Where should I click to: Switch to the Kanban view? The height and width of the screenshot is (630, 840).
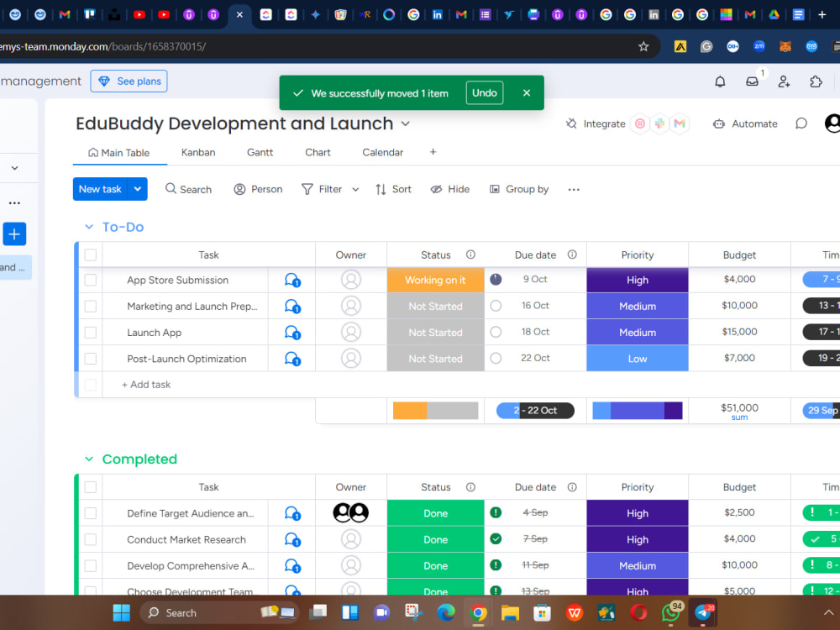198,153
